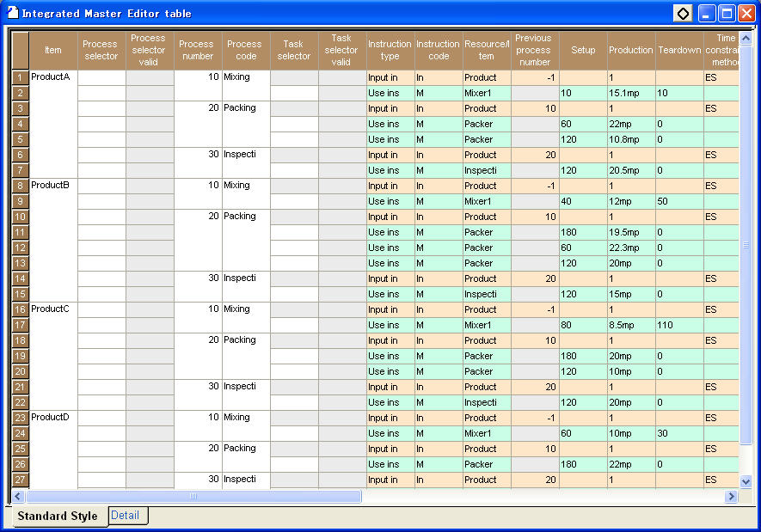Image resolution: width=761 pixels, height=532 pixels.
Task: Click the Teardown column header
Action: click(679, 51)
